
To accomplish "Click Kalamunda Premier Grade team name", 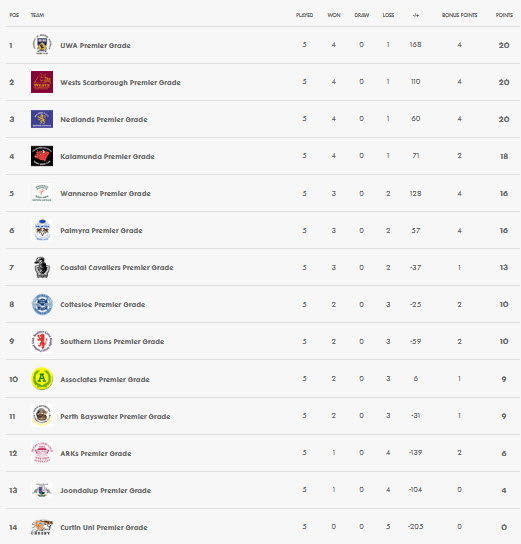I will click(107, 156).
